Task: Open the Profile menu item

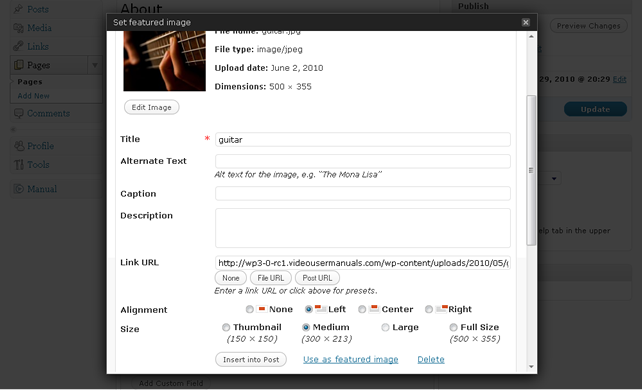Action: point(41,146)
